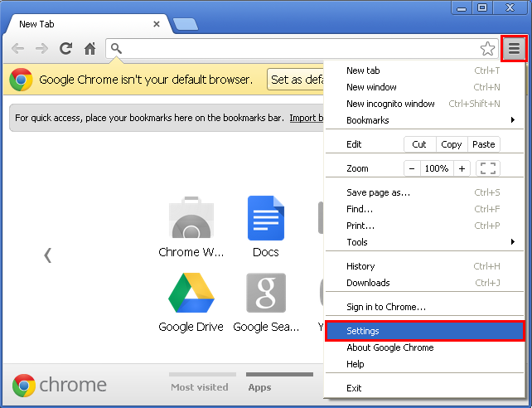Click inside the address bar
Viewport: 532px width, 408px height.
coord(300,49)
